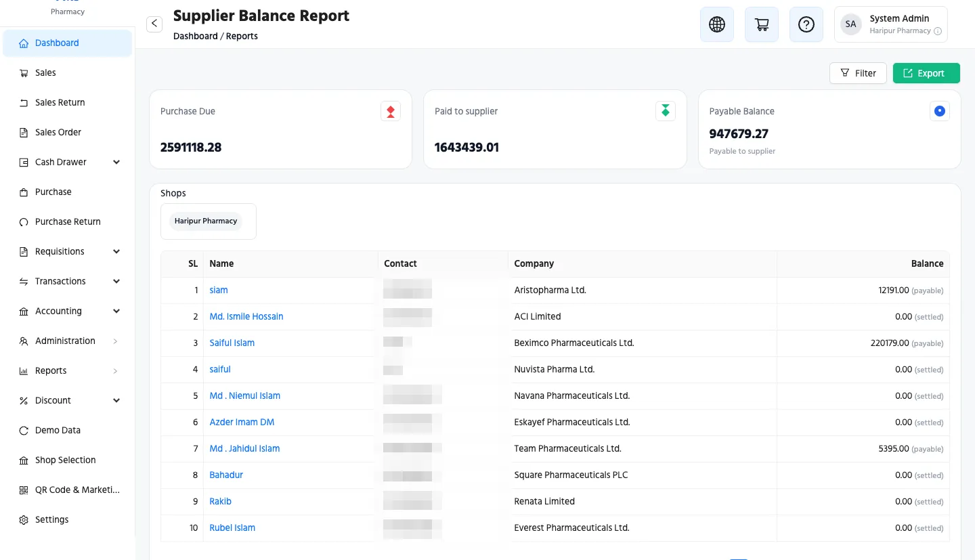
Task: Open Purchase Return menu item
Action: [x=68, y=222]
